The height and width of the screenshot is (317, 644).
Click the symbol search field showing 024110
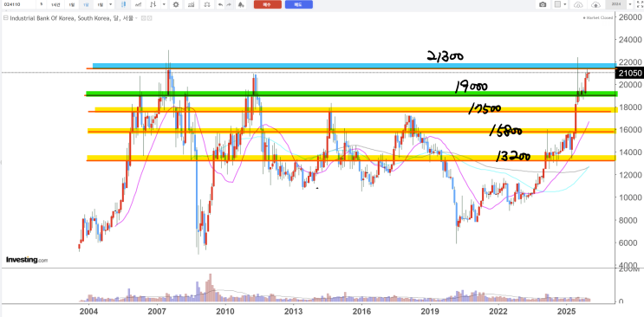pos(18,4)
